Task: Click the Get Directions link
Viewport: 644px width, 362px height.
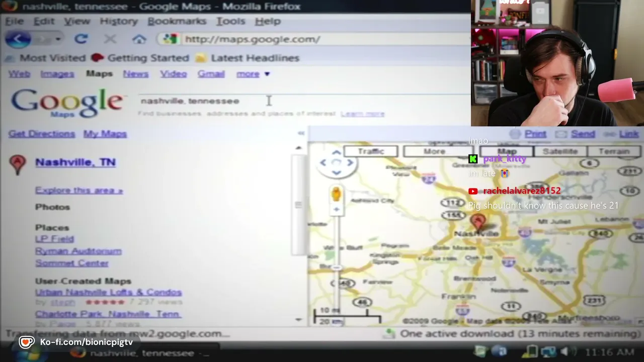Action: point(41,134)
